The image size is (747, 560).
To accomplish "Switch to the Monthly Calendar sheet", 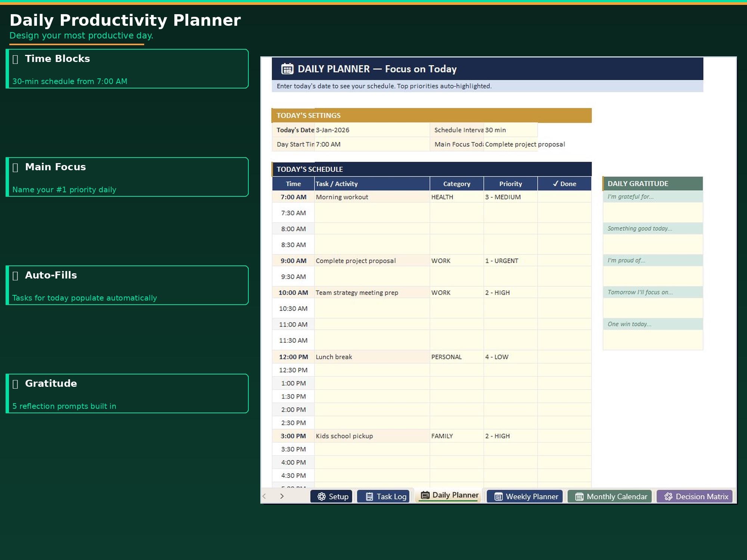I will click(610, 497).
